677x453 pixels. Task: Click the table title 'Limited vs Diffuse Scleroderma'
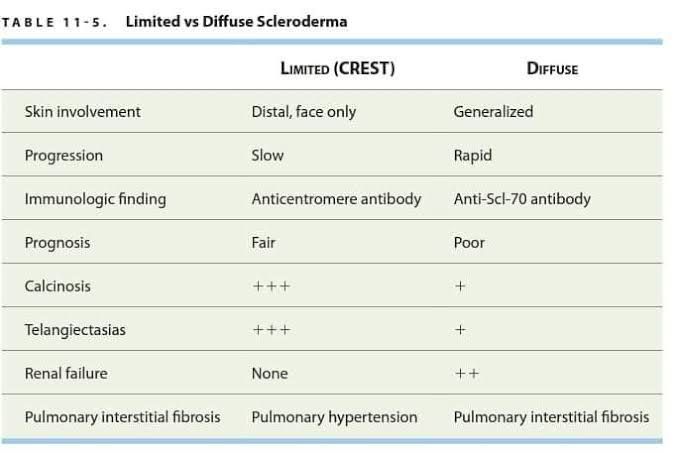pos(237,21)
